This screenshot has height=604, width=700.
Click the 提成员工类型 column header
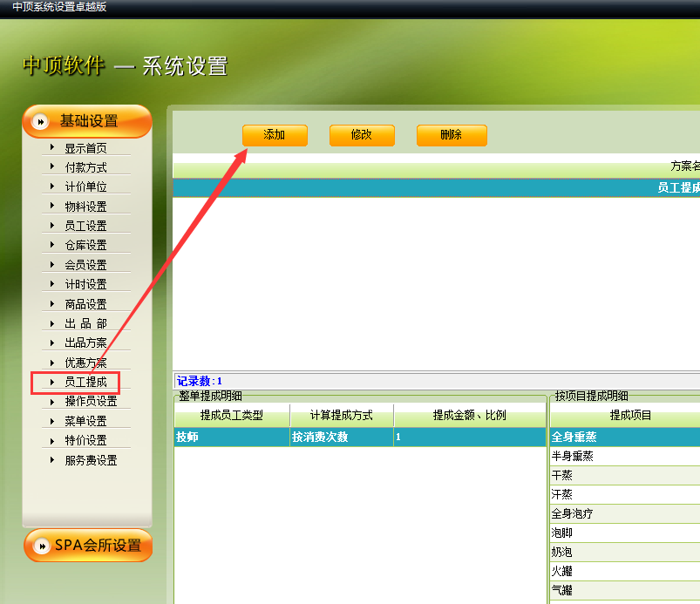(232, 415)
